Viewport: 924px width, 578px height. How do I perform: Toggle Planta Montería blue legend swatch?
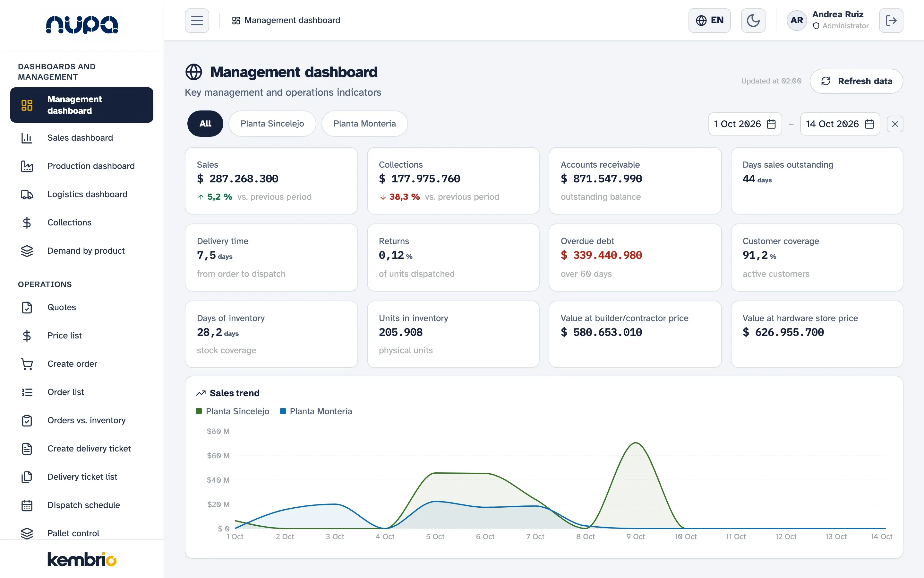283,411
